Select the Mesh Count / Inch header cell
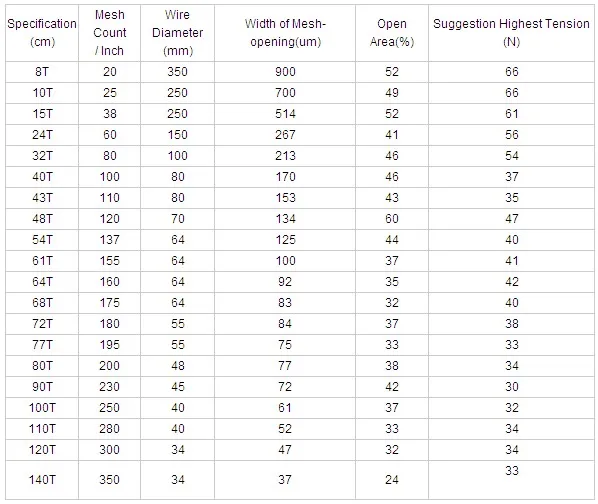Image resolution: width=598 pixels, height=504 pixels. 109,33
